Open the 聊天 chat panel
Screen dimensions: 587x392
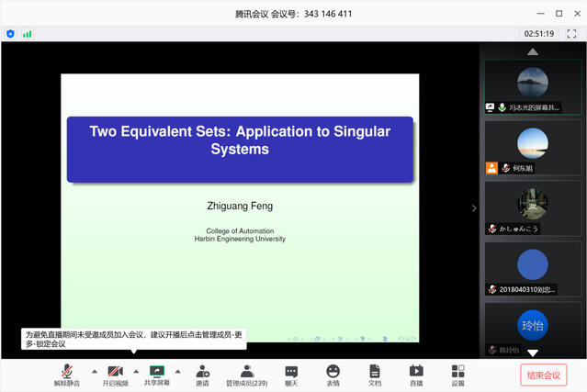[x=291, y=371]
